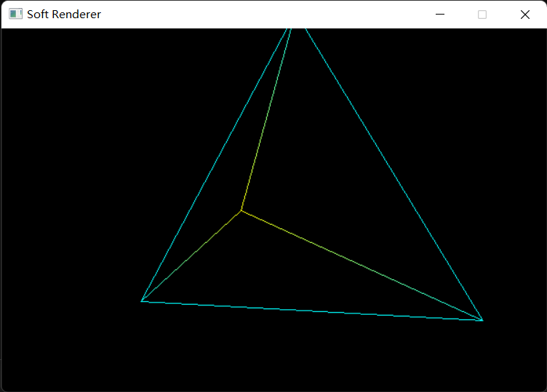
Task: Click the "Soft Renderer" title text
Action: pos(64,15)
